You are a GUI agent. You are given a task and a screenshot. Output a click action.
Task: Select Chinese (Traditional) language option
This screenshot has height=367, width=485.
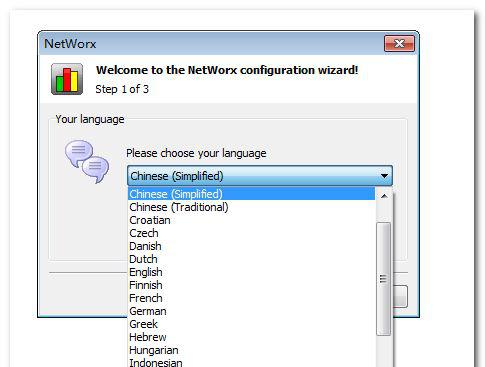tap(252, 207)
